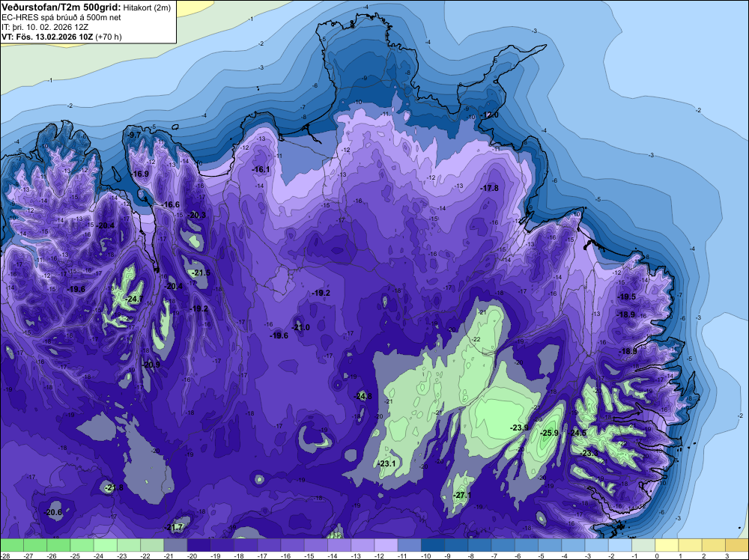The image size is (749, 560).
Task: Click the -3 legend color swatch
Action: point(597,546)
